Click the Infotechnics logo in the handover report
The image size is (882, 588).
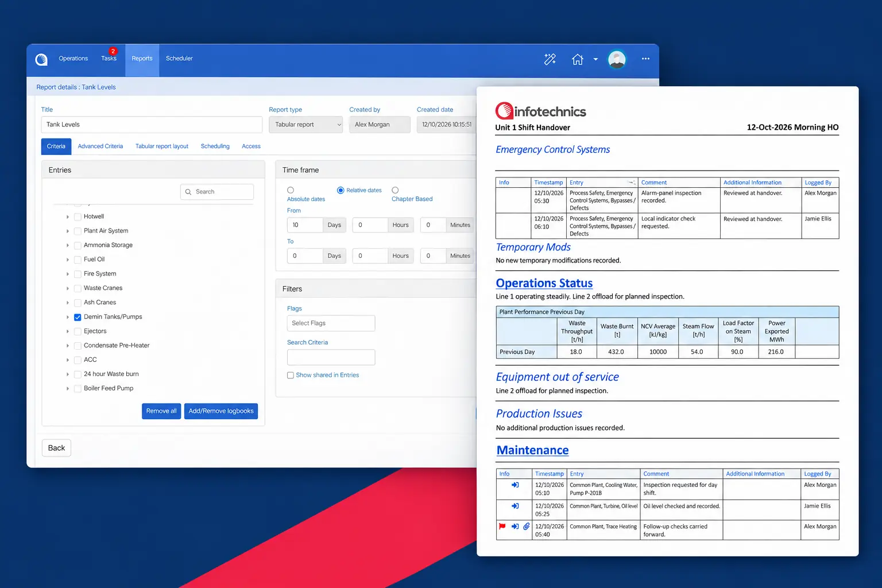(540, 111)
